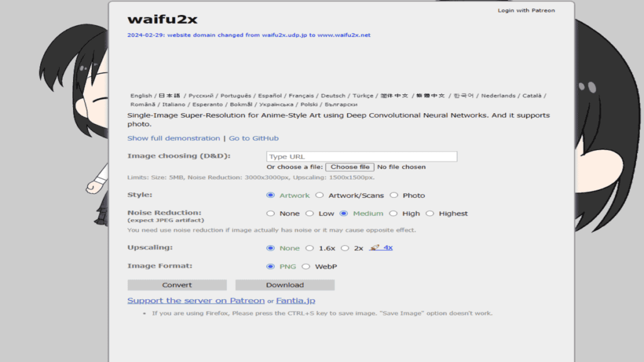Image resolution: width=644 pixels, height=362 pixels.
Task: Open the Go to GitHub link
Action: click(x=254, y=138)
